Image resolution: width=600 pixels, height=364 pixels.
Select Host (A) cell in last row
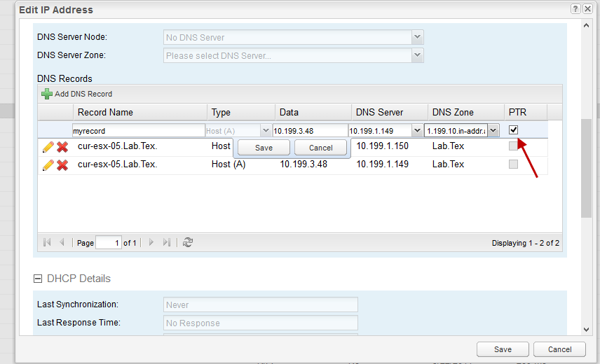pyautogui.click(x=229, y=164)
